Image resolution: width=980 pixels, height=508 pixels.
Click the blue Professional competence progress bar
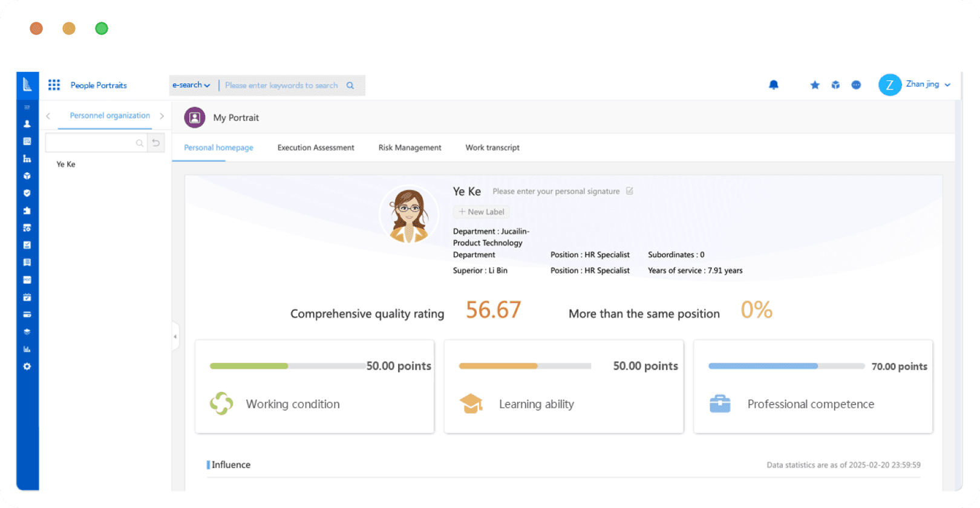(786, 366)
